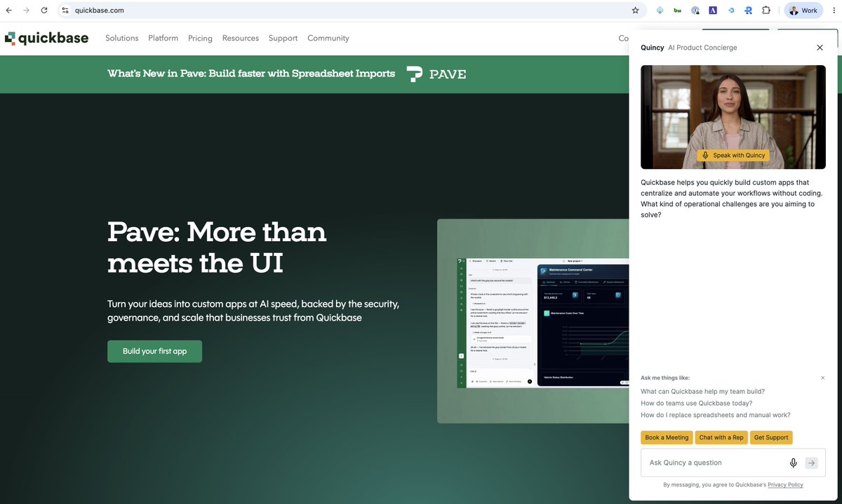The height and width of the screenshot is (504, 842).
Task: Click the microphone icon in question box
Action: 794,463
